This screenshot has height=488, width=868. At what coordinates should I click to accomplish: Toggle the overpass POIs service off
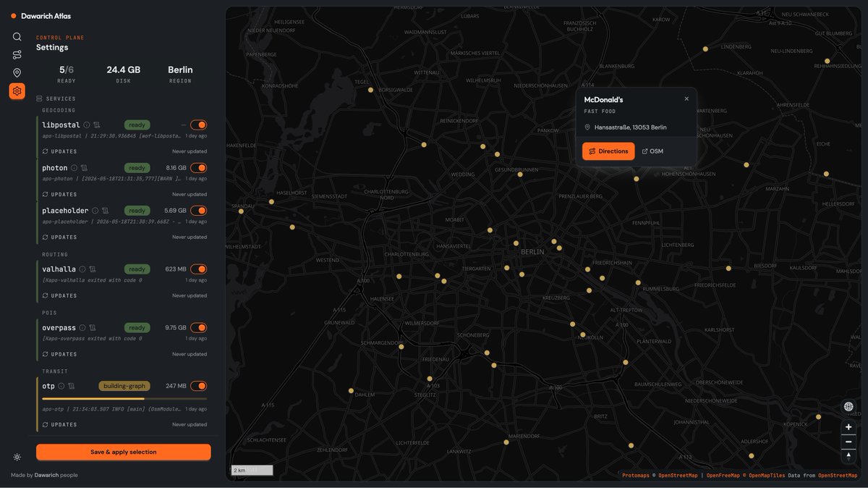tap(198, 328)
